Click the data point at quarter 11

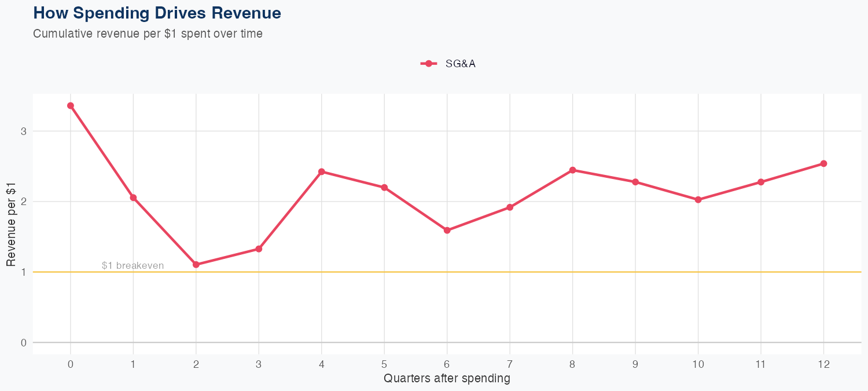click(x=761, y=182)
